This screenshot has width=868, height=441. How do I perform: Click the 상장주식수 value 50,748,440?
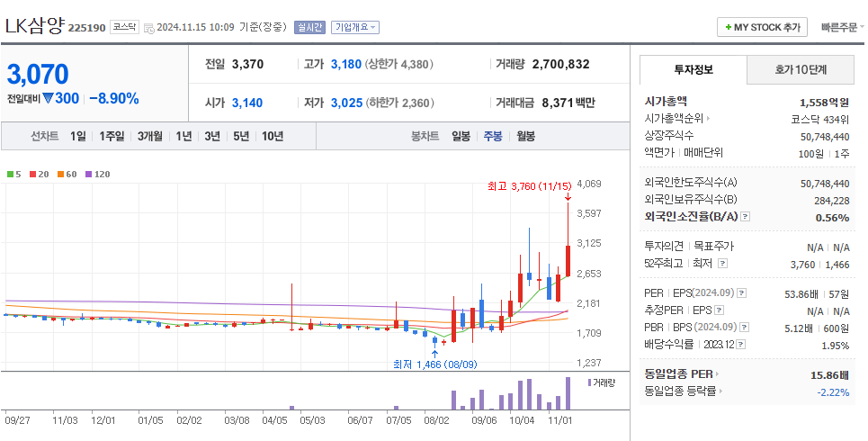(x=825, y=137)
